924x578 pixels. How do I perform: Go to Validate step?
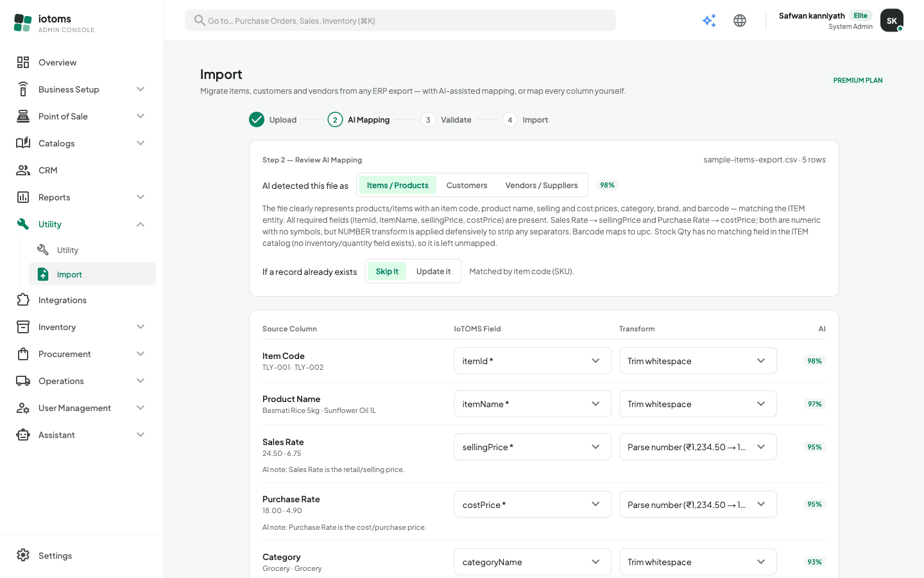tap(447, 119)
